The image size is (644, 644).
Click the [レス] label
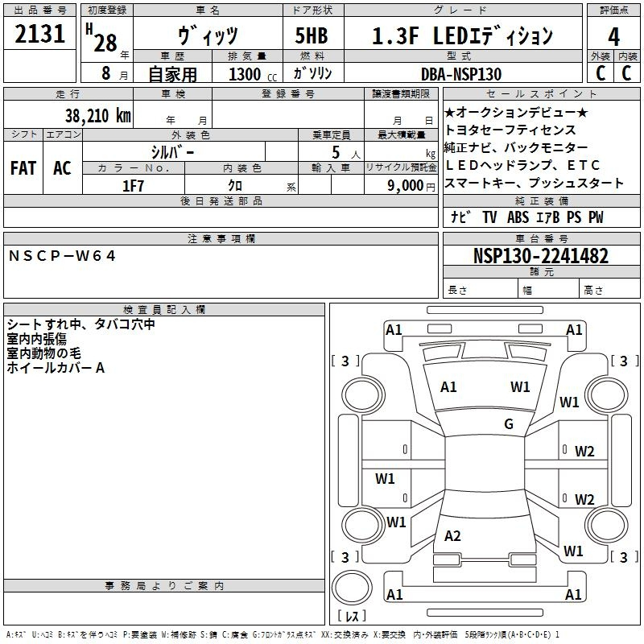click(x=352, y=616)
